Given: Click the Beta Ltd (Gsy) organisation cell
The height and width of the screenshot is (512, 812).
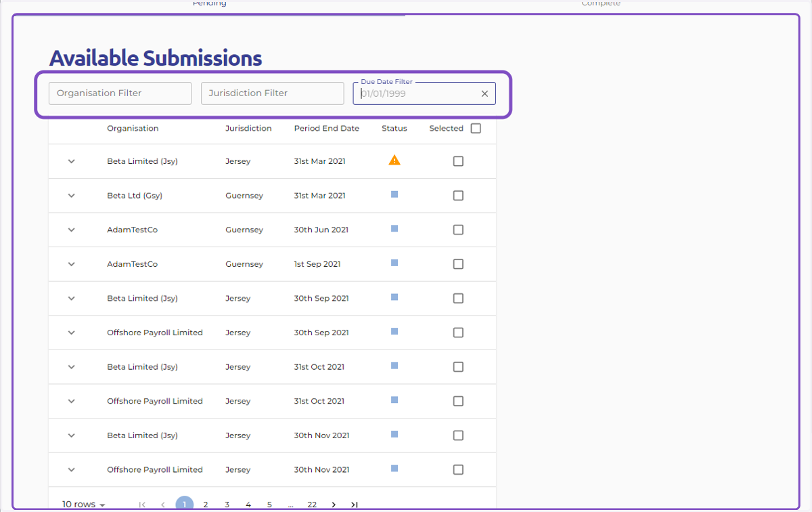Looking at the screenshot, I should tap(135, 196).
